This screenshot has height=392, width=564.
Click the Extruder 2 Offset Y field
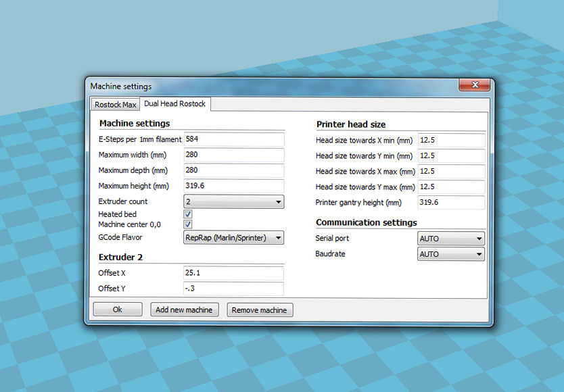point(233,289)
